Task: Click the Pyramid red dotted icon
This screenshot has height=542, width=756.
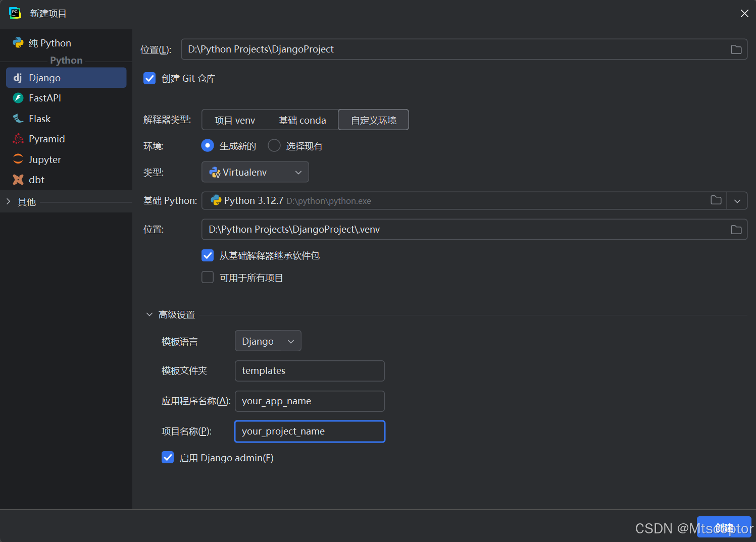Action: pyautogui.click(x=18, y=139)
